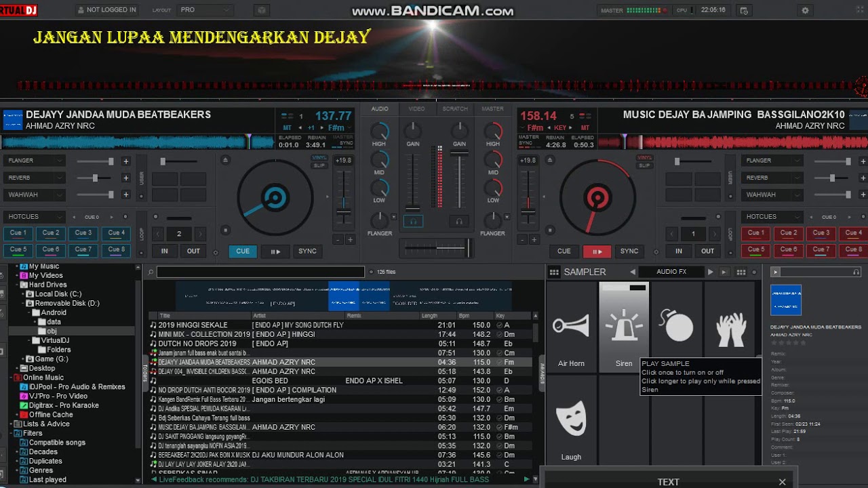Trigger the Air Horn sample pad
868x488 pixels.
(571, 327)
